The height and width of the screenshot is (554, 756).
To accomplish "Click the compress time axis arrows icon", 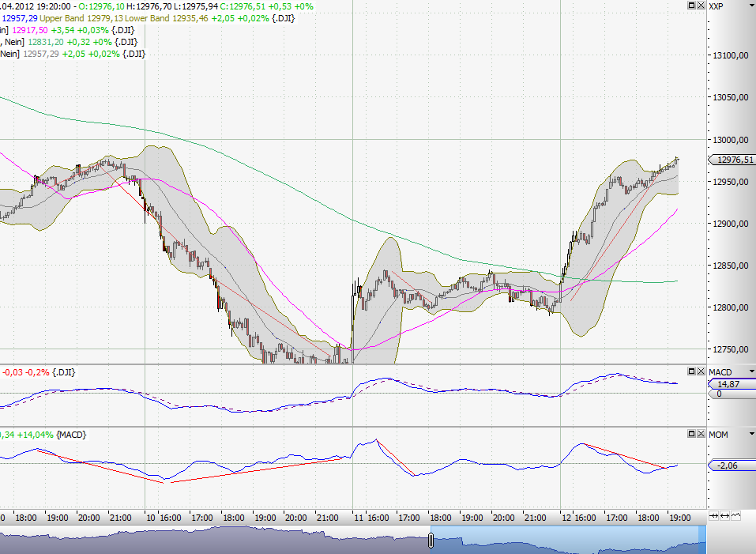I will point(713,516).
